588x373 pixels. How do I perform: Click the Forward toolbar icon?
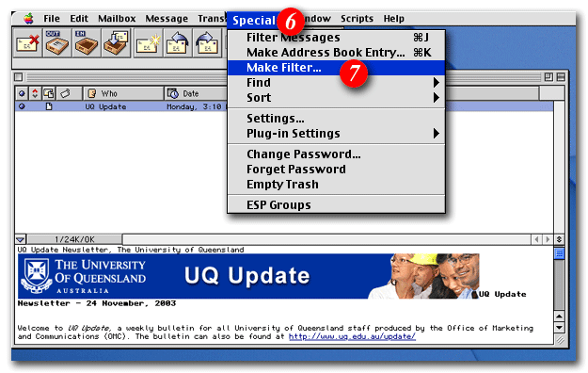[207, 43]
